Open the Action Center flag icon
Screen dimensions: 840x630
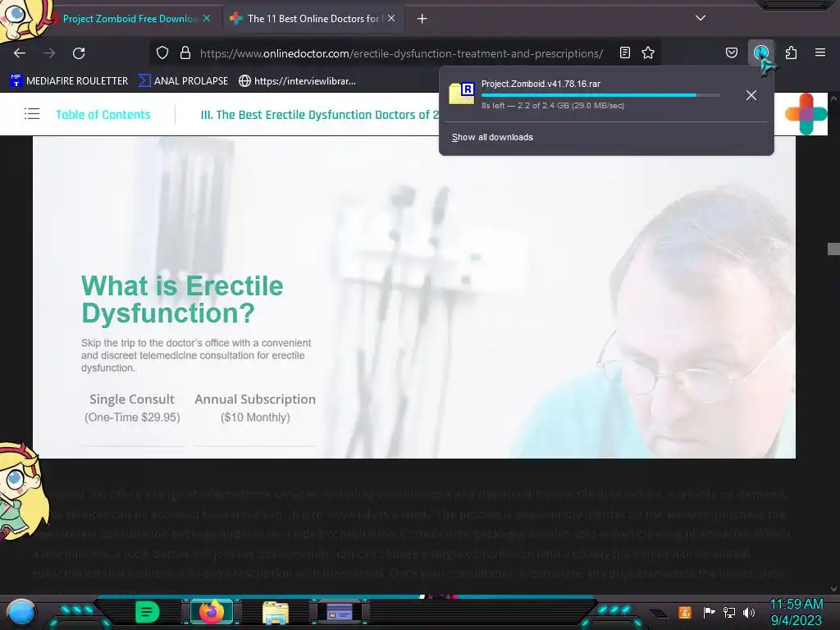[709, 612]
